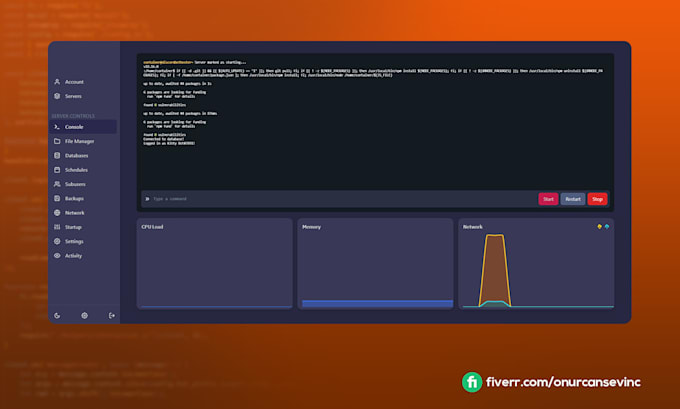The image size is (680, 409).
Task: Open File Manager via its folder icon
Action: pyautogui.click(x=57, y=141)
